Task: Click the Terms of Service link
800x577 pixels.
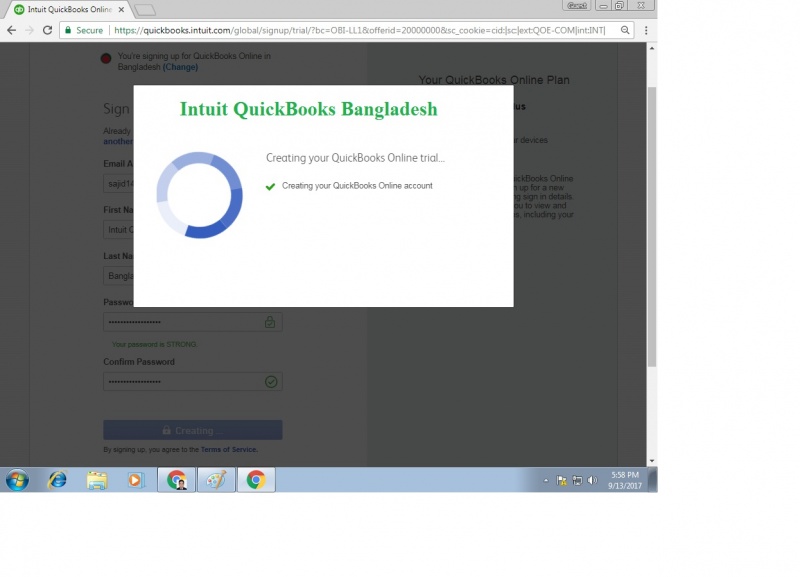Action: tap(229, 449)
